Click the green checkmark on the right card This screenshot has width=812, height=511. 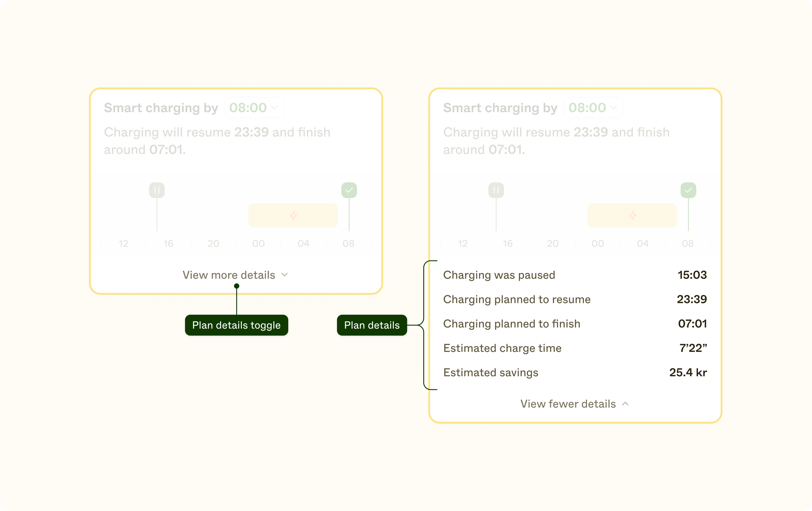688,190
